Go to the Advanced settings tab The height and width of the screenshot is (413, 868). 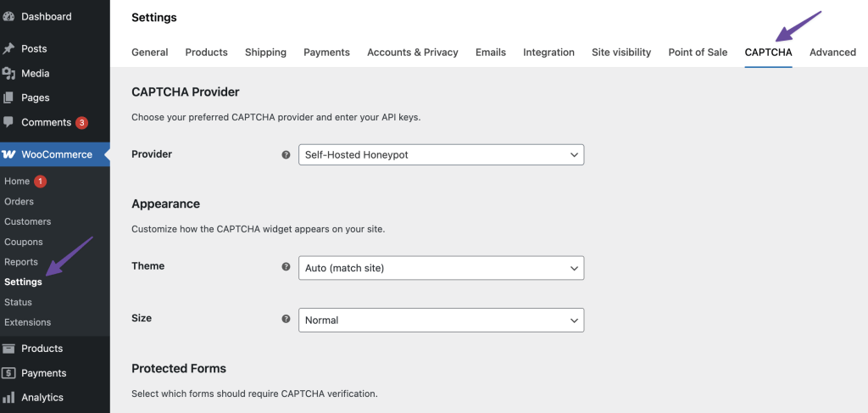(832, 52)
